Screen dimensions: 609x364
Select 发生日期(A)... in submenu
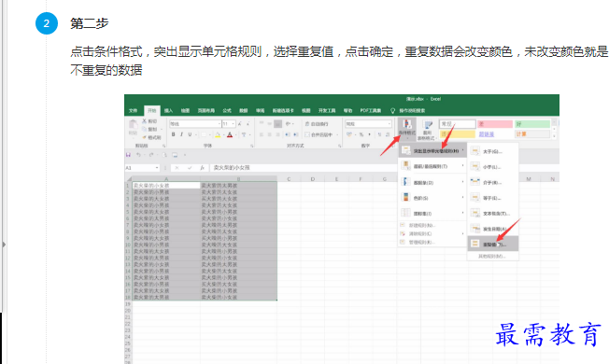[x=493, y=229]
